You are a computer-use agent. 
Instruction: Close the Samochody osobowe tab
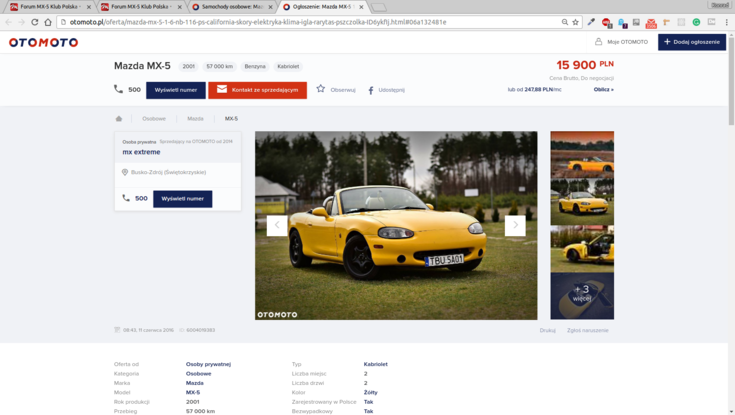pos(270,7)
